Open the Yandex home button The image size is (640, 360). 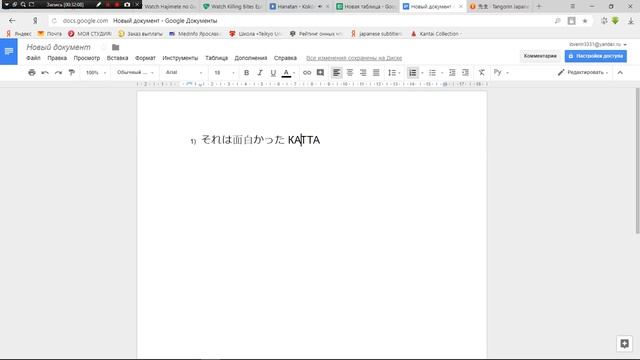coord(35,20)
